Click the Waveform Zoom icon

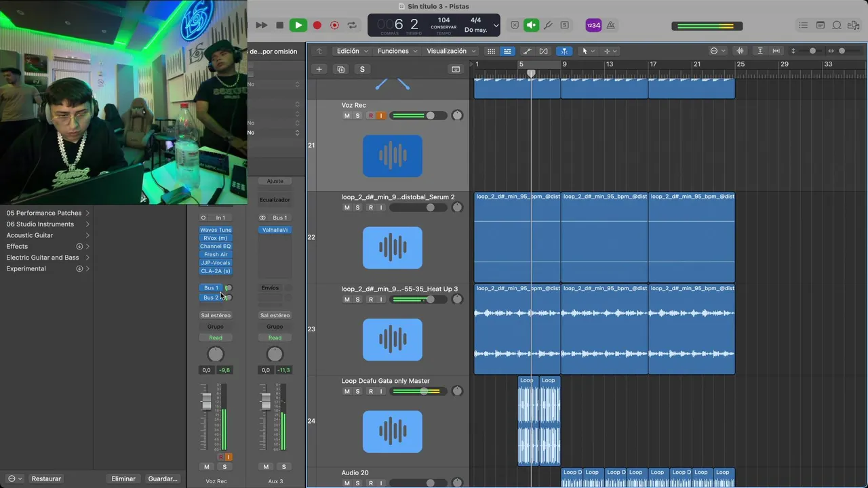740,51
